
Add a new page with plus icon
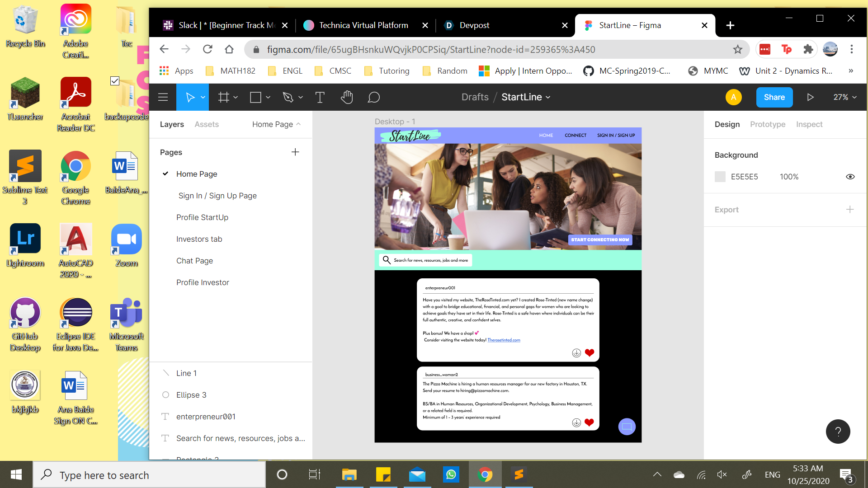295,152
